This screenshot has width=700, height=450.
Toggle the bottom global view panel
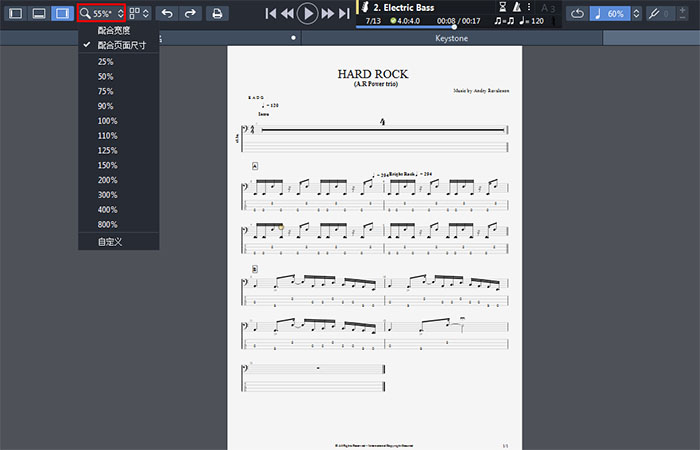coord(39,14)
